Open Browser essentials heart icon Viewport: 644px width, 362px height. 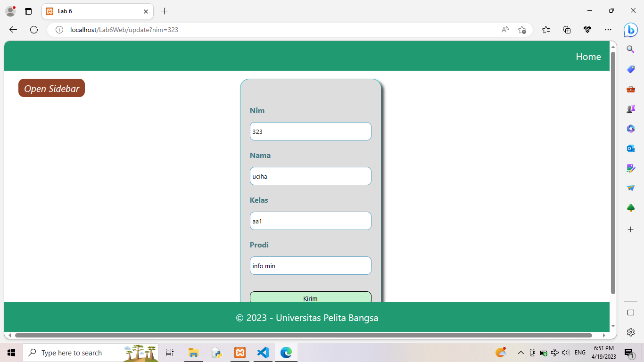click(587, 29)
